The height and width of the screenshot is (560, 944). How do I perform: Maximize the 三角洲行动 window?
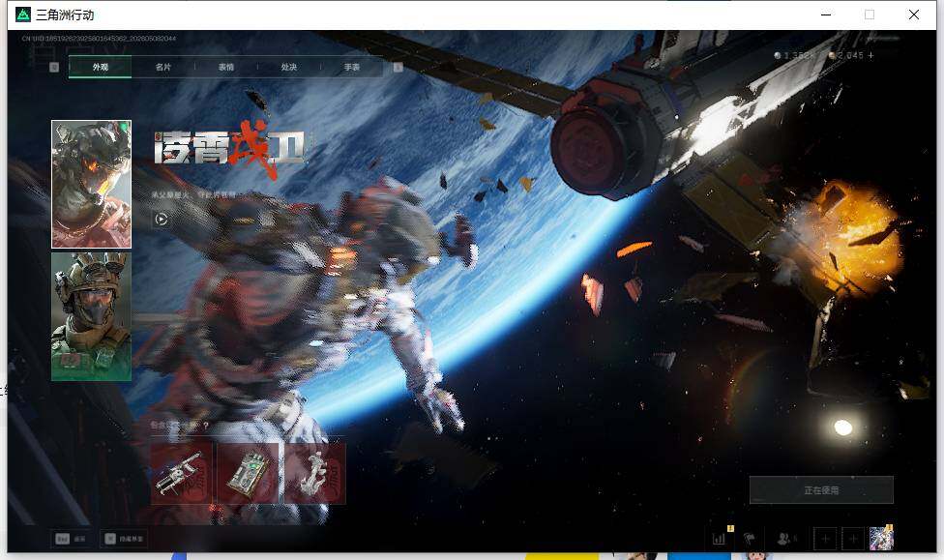pos(870,15)
